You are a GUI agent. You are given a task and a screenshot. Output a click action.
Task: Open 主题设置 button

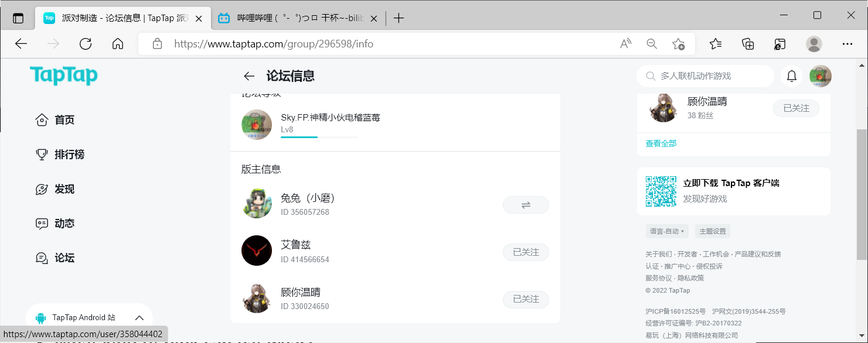[x=713, y=231]
